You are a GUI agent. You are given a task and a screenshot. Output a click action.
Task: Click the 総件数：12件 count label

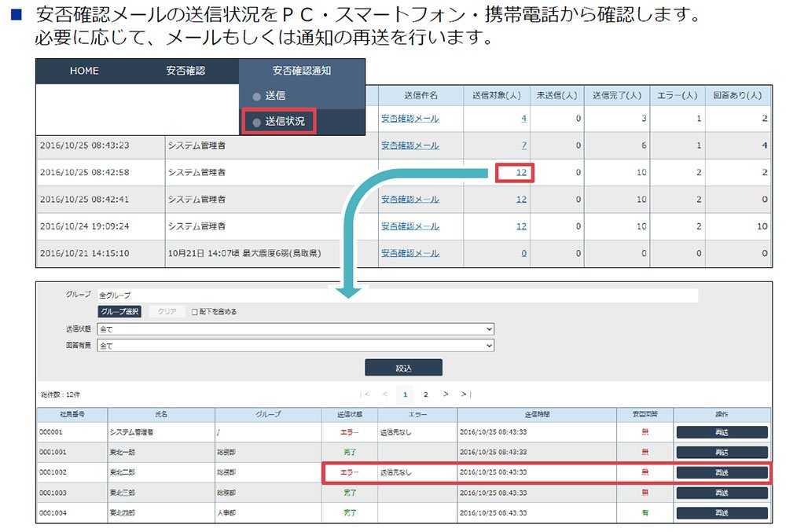(61, 394)
